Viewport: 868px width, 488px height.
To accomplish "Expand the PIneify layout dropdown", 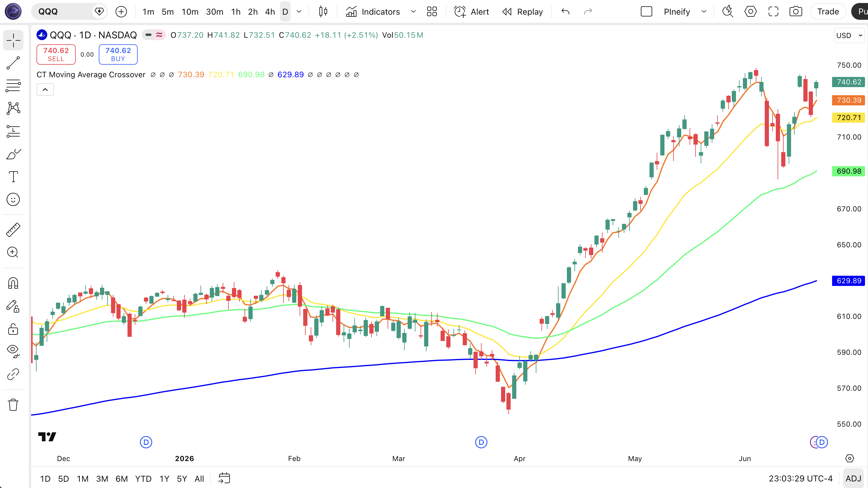I will (x=704, y=11).
